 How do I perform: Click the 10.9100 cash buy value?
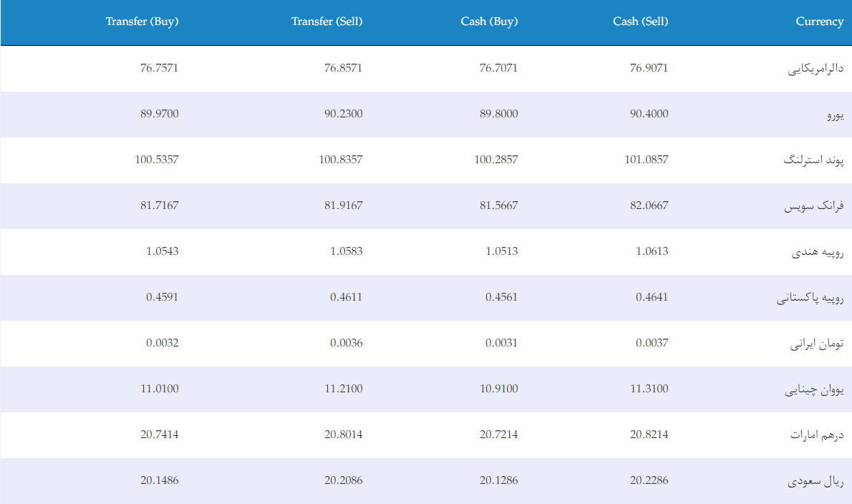499,389
